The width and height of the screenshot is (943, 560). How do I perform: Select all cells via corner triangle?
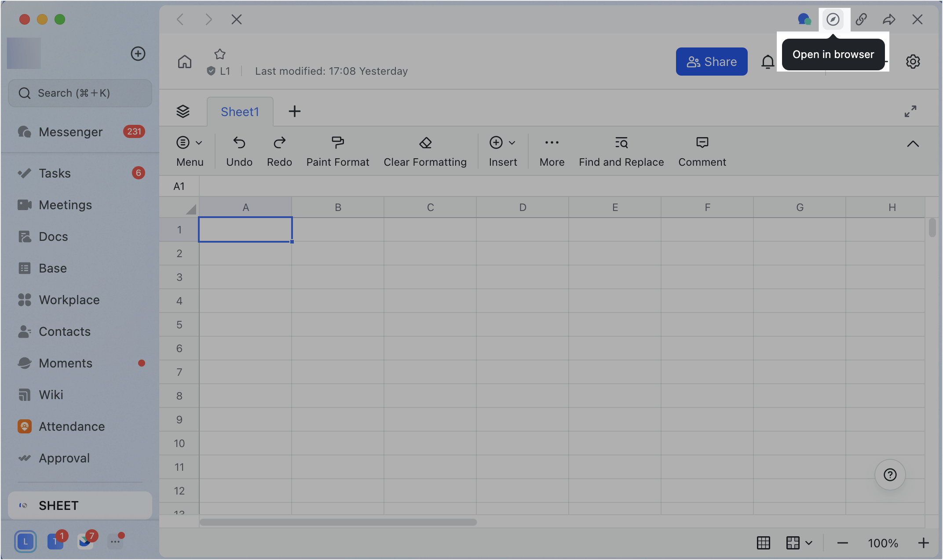pyautogui.click(x=190, y=209)
